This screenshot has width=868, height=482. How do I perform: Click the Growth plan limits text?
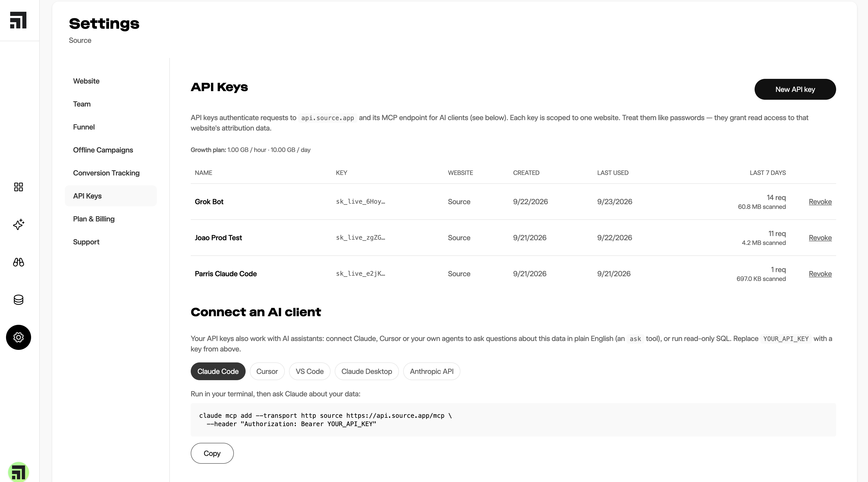point(250,150)
